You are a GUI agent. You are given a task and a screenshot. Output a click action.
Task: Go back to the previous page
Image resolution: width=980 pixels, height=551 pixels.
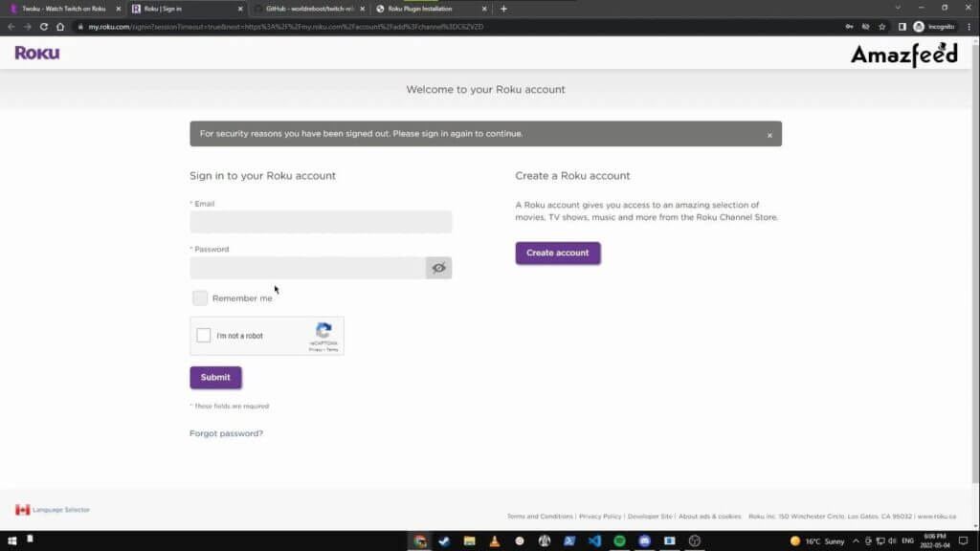(x=11, y=27)
